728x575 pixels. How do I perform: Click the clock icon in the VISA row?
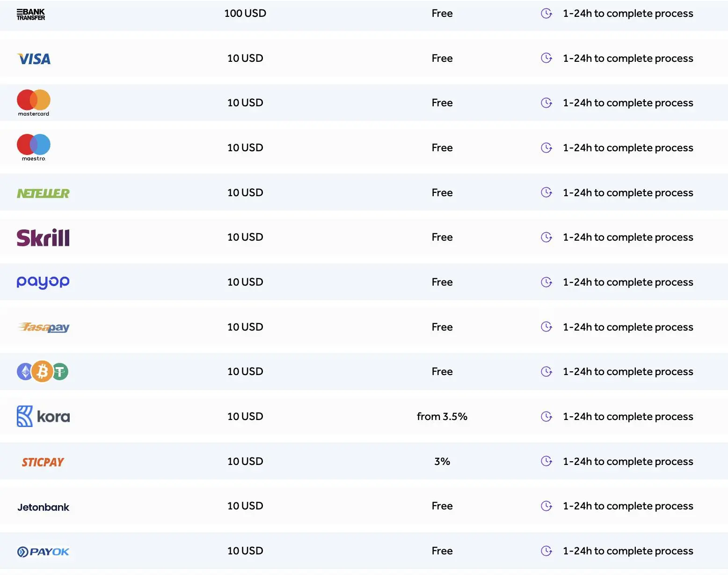tap(546, 58)
